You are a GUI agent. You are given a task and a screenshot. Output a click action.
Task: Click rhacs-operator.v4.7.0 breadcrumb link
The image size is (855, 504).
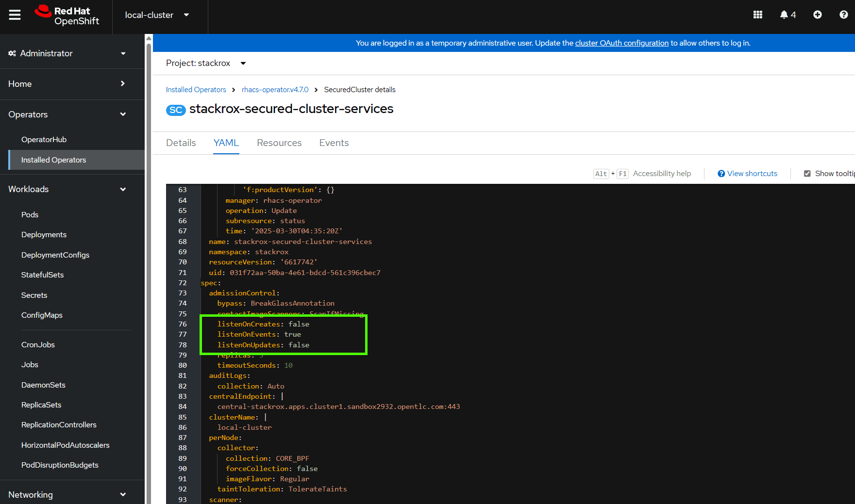pos(275,90)
